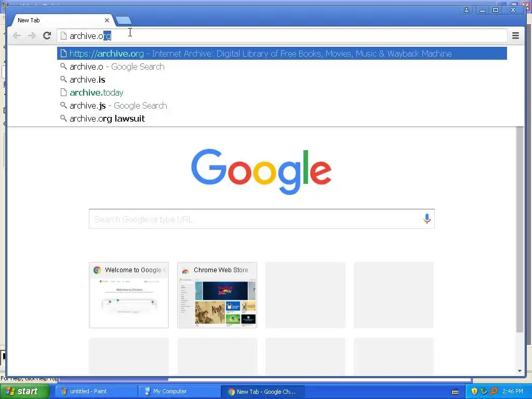This screenshot has height=399, width=532.
Task: Click the Welcome to Google tile title
Action: click(x=136, y=270)
